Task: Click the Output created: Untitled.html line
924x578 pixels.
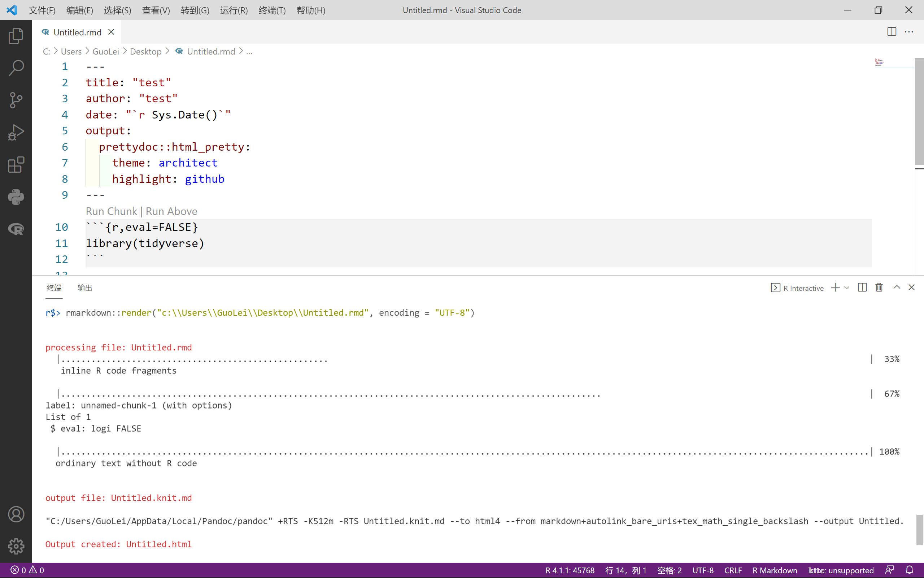Action: click(118, 544)
